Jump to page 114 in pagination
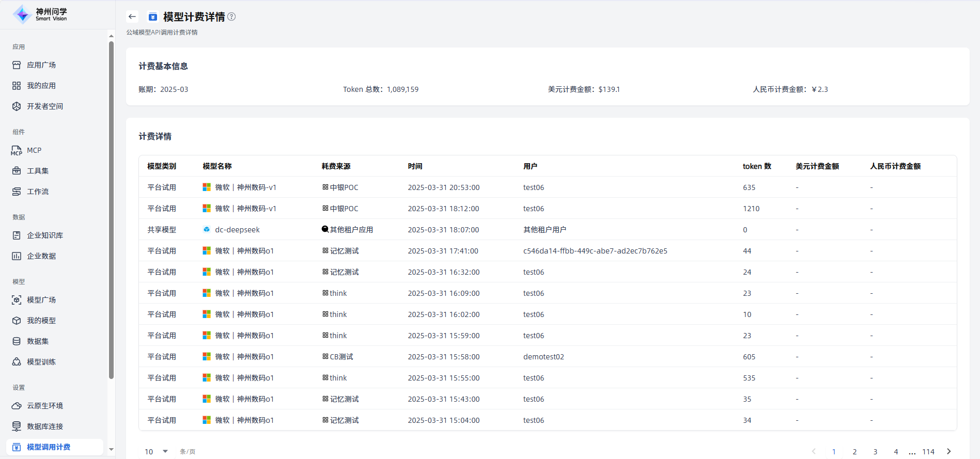 click(x=928, y=451)
